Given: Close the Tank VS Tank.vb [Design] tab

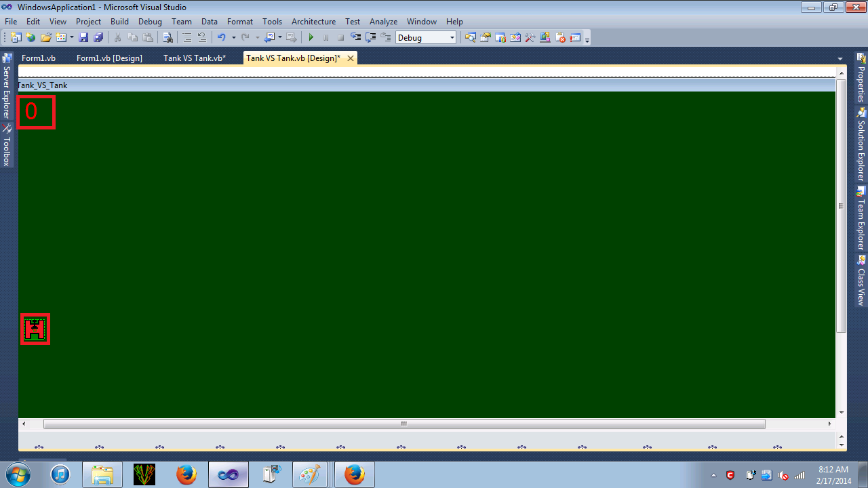Looking at the screenshot, I should (351, 58).
